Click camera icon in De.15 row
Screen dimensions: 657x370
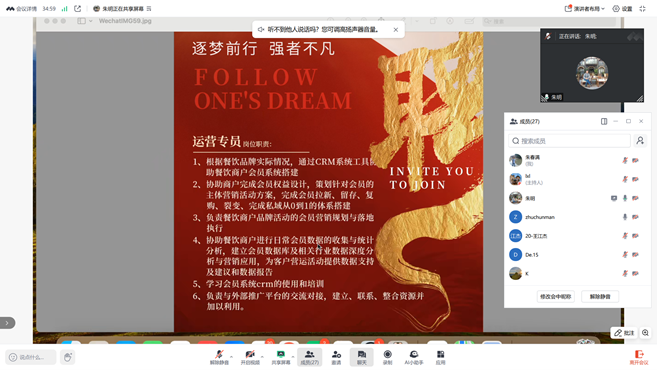[636, 254]
